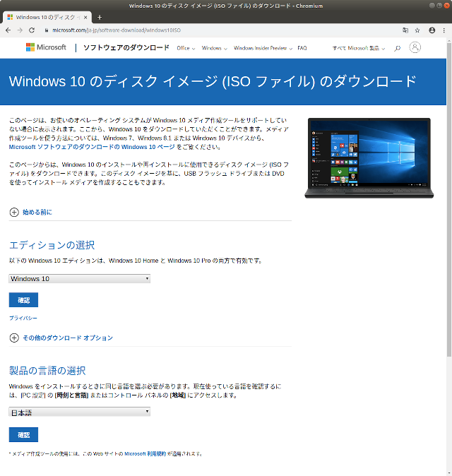452x476 pixels.
Task: Open the Windows 10 edition combo box
Action: [80, 279]
